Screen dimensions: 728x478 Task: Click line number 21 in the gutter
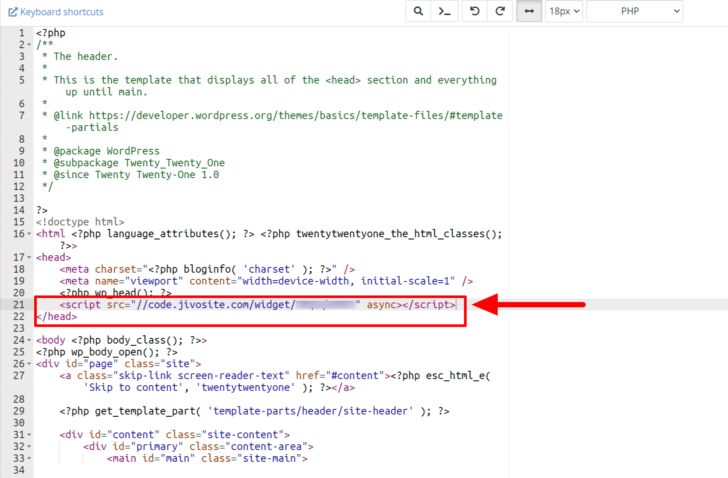click(x=19, y=304)
